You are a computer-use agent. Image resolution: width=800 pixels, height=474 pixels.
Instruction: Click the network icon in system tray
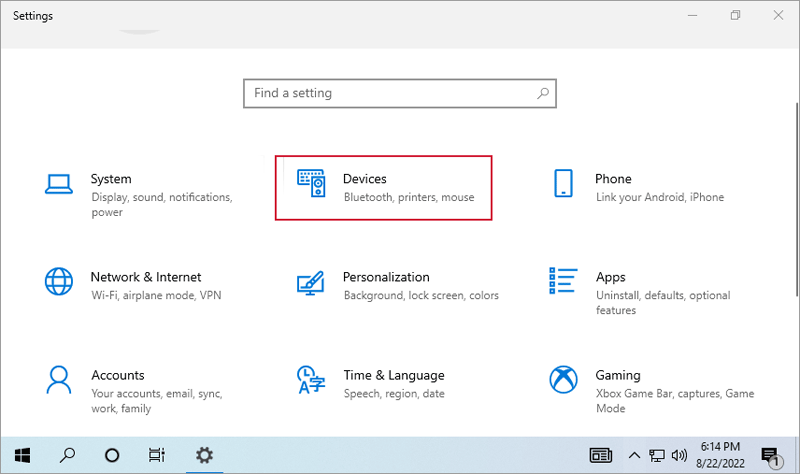657,455
